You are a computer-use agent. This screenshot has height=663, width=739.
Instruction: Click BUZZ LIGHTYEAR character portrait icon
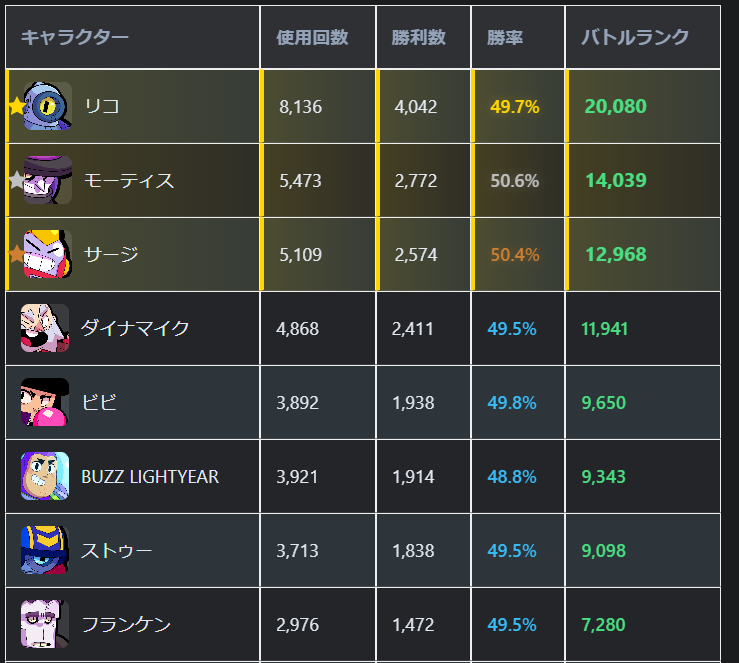tap(45, 476)
